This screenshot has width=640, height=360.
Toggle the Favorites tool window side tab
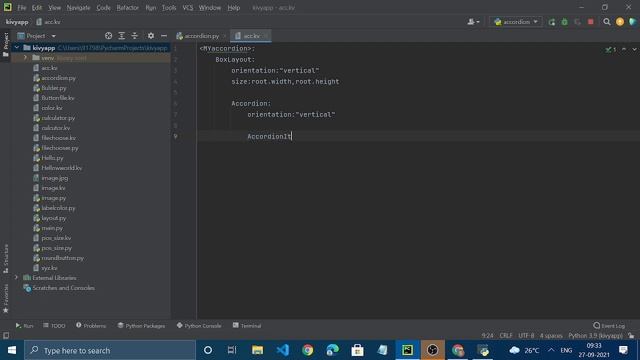[6, 299]
